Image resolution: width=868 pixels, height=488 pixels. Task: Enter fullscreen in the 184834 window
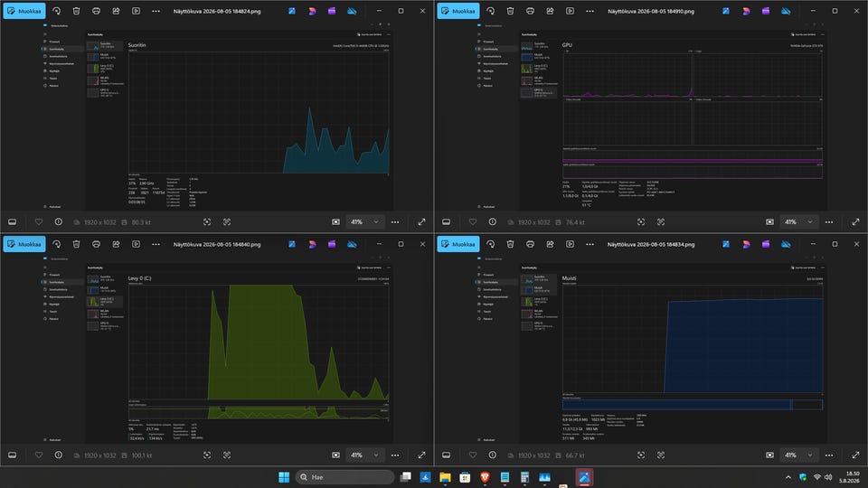pos(856,455)
